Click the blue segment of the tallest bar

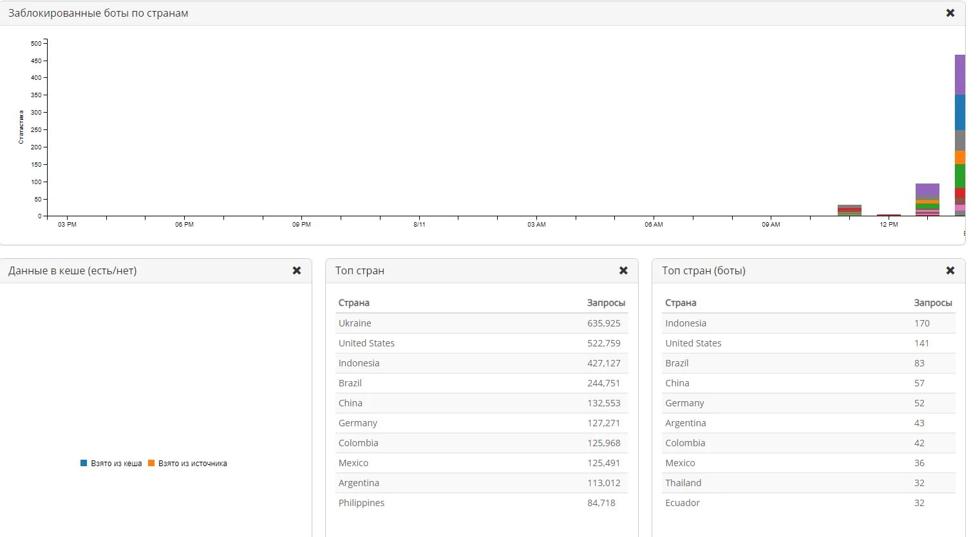click(959, 112)
